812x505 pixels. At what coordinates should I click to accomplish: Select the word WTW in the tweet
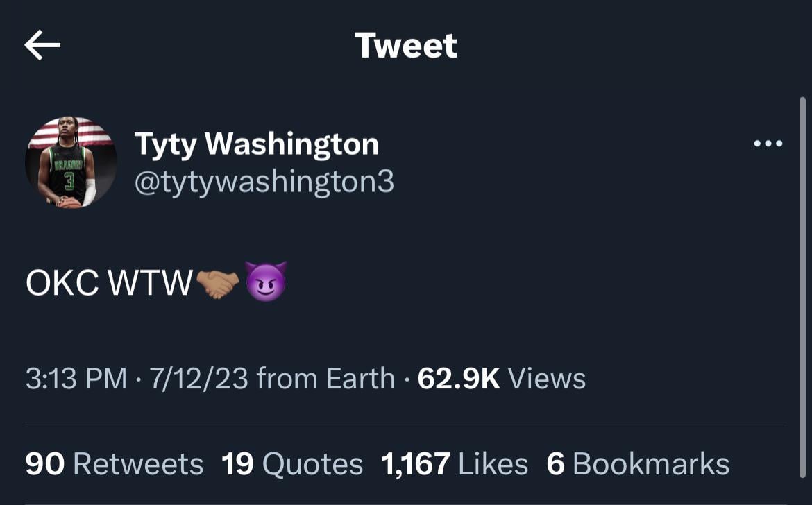coord(151,284)
